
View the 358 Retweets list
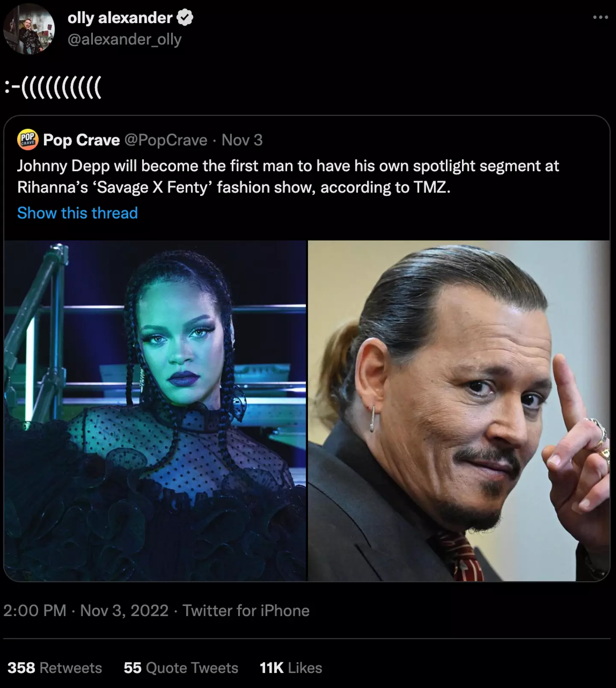[55, 668]
